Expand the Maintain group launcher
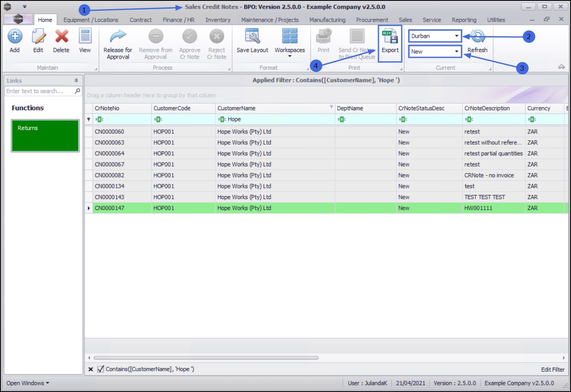 96,69
